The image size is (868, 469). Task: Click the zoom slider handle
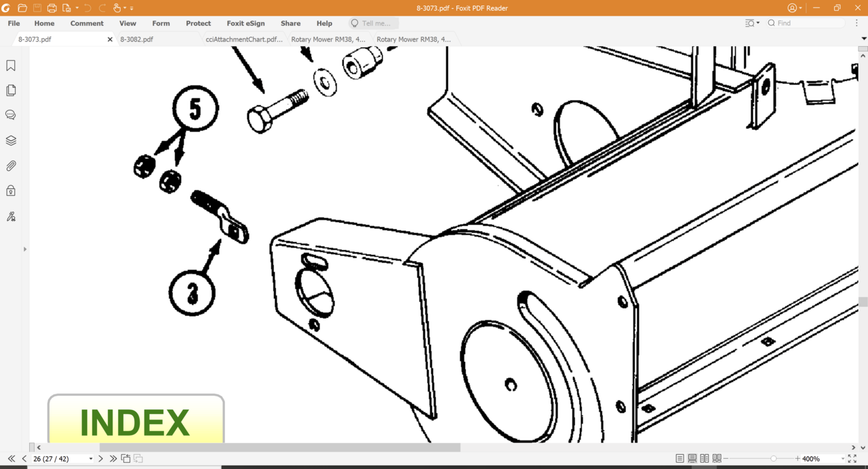click(774, 459)
